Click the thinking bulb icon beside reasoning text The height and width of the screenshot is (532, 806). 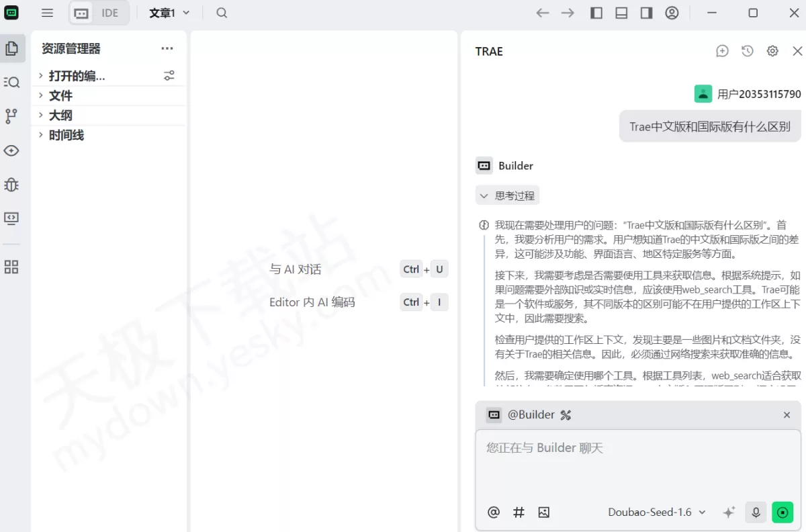484,225
